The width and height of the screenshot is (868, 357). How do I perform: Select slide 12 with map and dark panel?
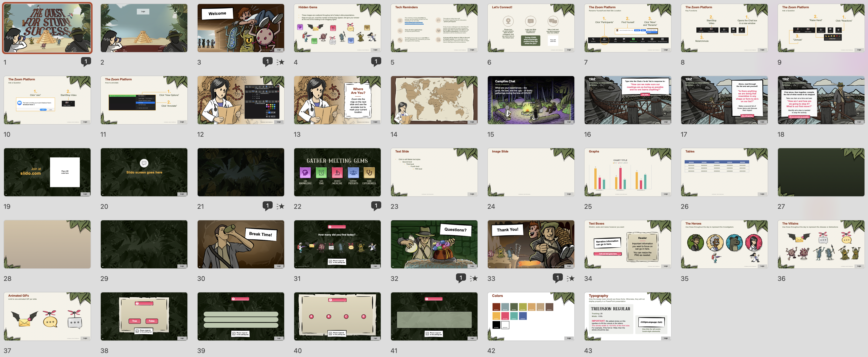pos(241,100)
